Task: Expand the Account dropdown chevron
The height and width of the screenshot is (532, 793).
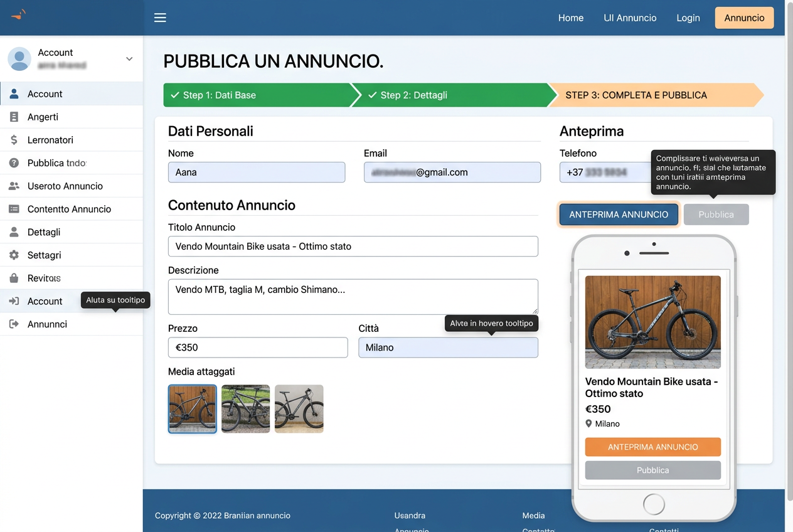Action: (129, 59)
